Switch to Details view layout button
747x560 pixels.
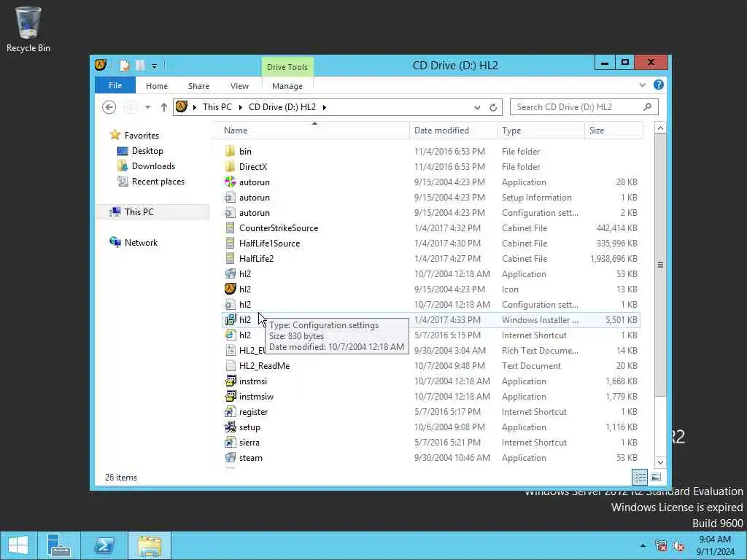click(x=640, y=477)
